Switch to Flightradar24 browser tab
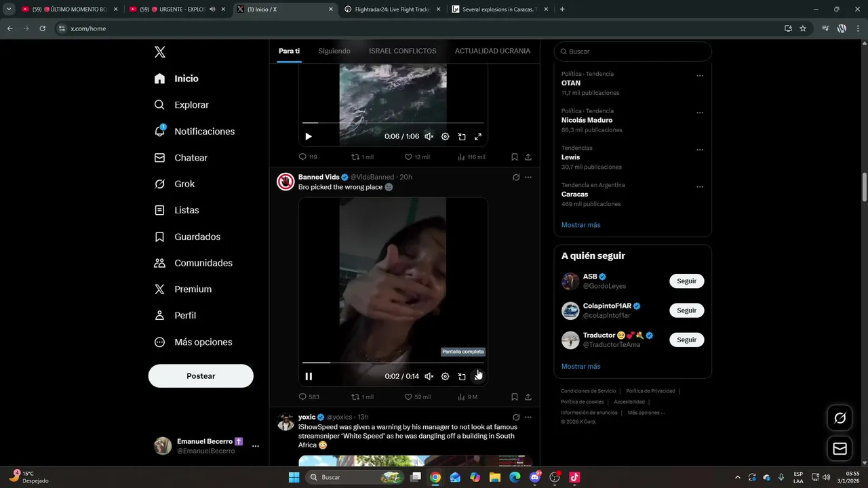This screenshot has width=868, height=488. click(393, 9)
